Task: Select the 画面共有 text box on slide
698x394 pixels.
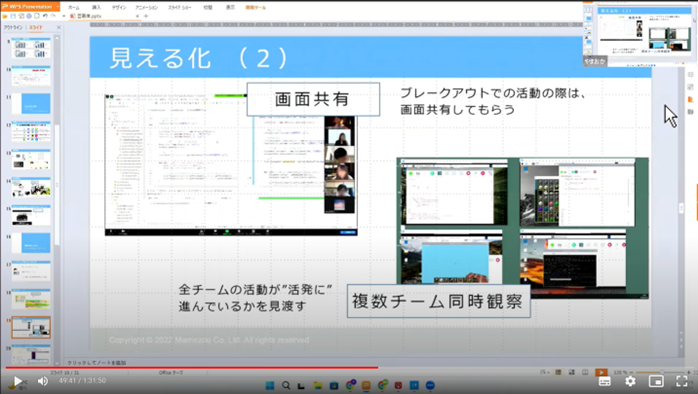Action: [x=313, y=99]
